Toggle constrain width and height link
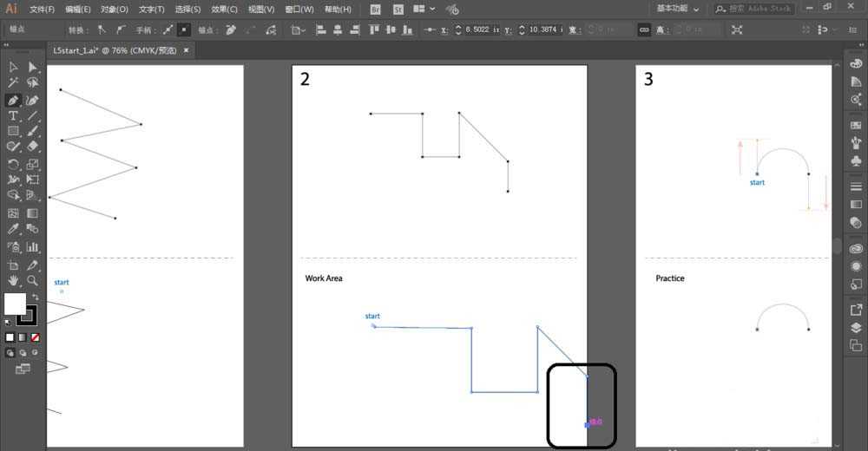 (x=644, y=29)
